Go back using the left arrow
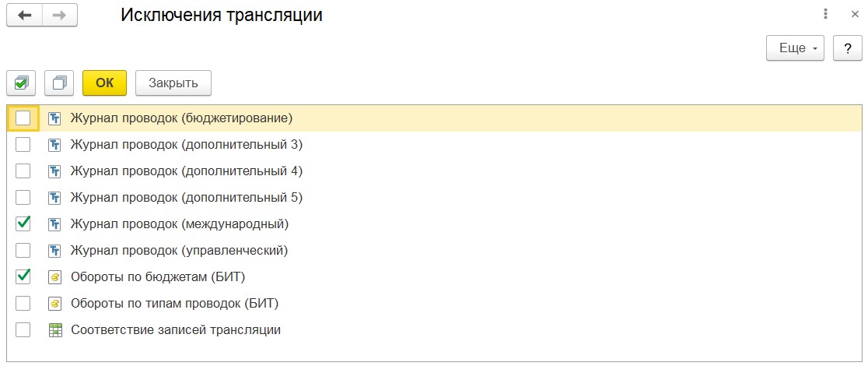This screenshot has width=868, height=366. click(x=24, y=16)
